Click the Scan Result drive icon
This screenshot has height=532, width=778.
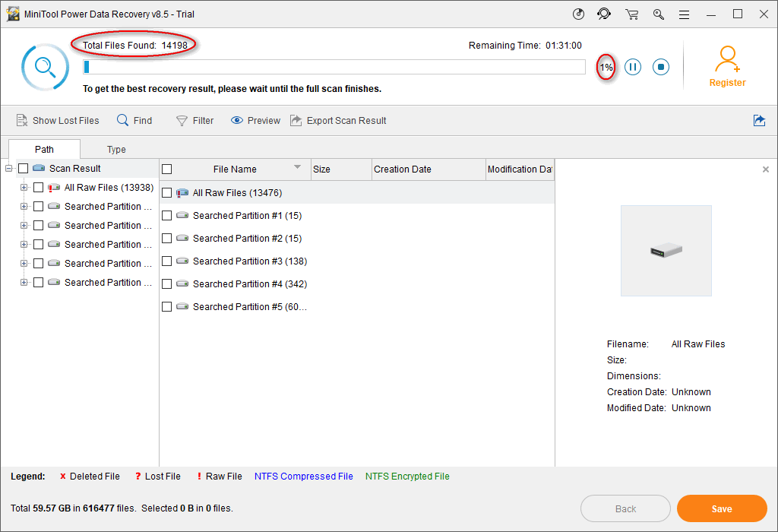tap(39, 168)
